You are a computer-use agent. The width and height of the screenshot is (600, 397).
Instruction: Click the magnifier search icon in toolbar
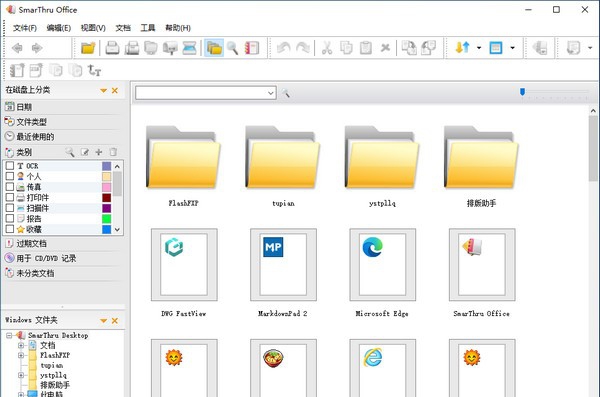click(233, 48)
